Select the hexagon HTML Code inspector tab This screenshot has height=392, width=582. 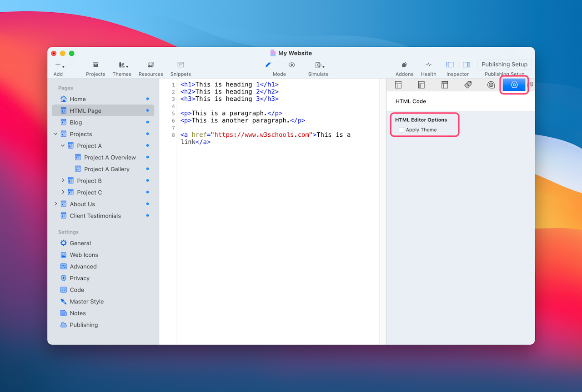tap(514, 85)
